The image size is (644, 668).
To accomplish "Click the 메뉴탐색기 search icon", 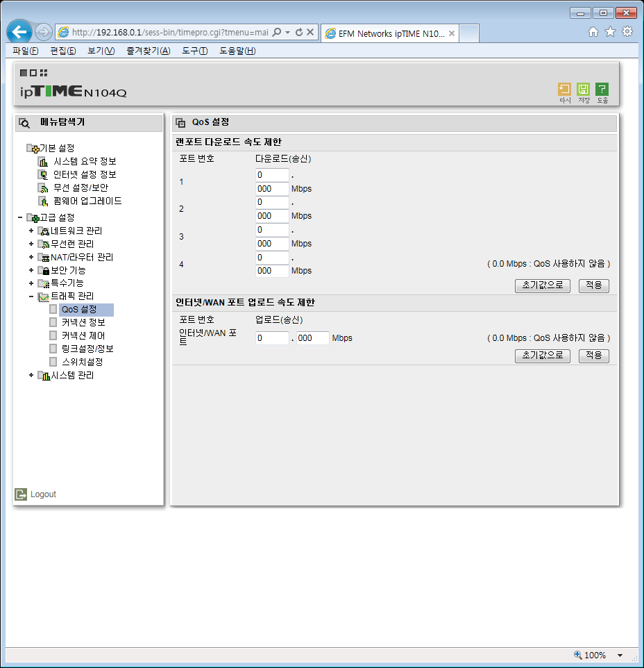I will tap(24, 123).
